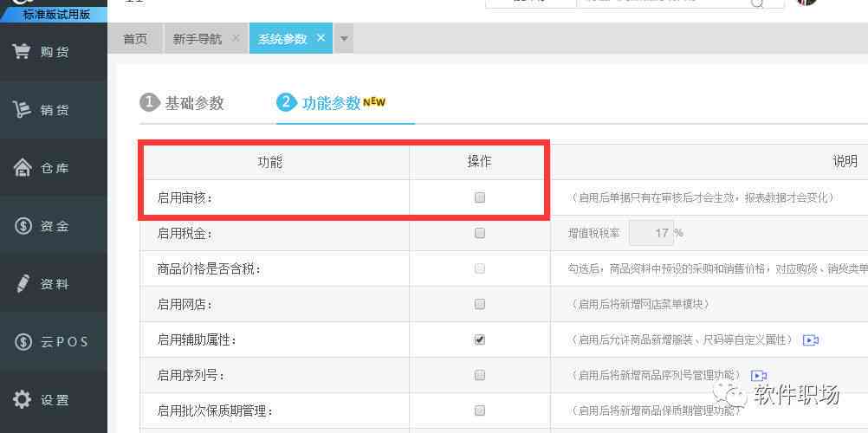Click the 说明 column header

845,162
